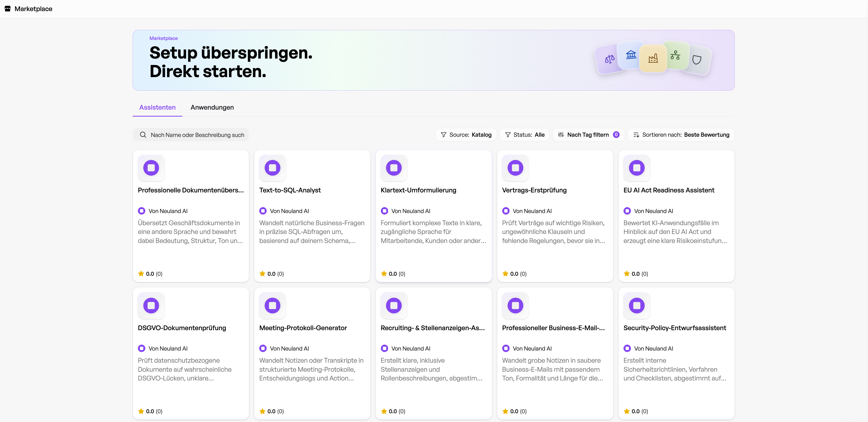This screenshot has height=422, width=868.
Task: Open the DSGVO-Dokumentenprüfung card title
Action: coord(182,328)
